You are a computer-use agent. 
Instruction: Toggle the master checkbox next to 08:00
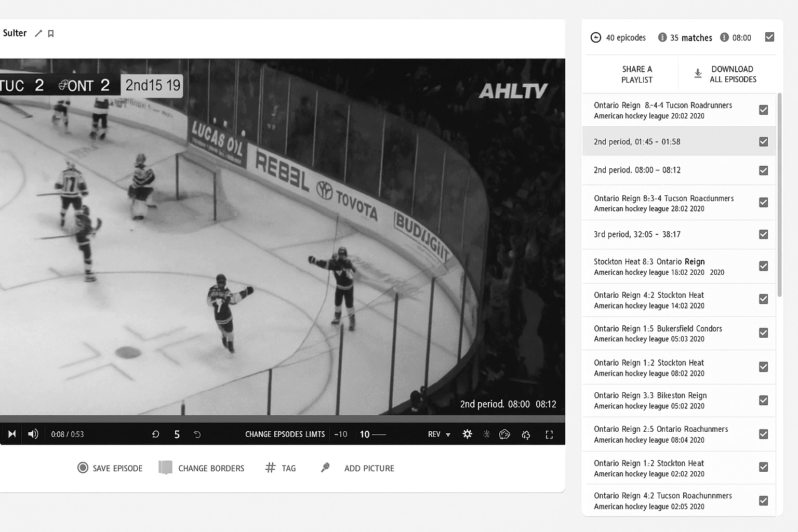pos(769,37)
